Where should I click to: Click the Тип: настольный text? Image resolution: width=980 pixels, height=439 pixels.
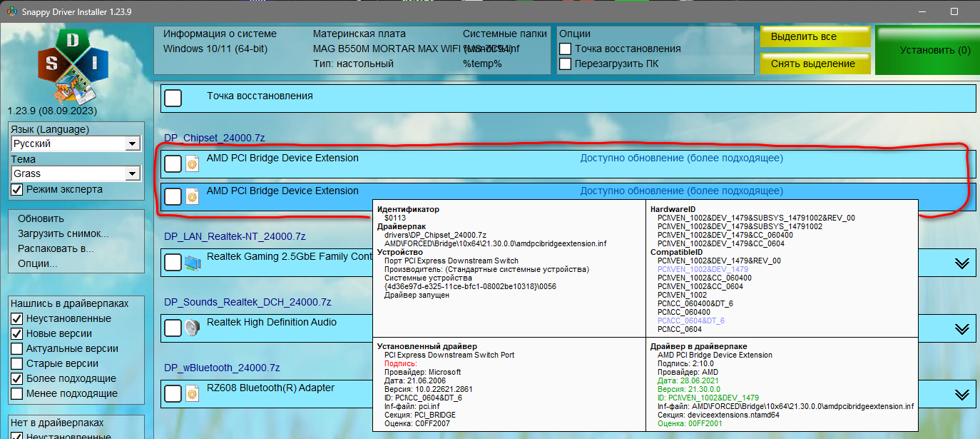tap(353, 64)
